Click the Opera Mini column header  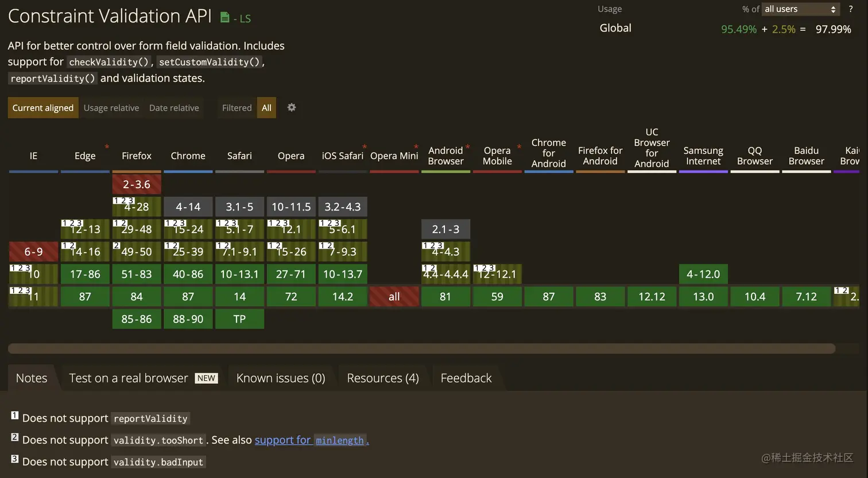[394, 156]
